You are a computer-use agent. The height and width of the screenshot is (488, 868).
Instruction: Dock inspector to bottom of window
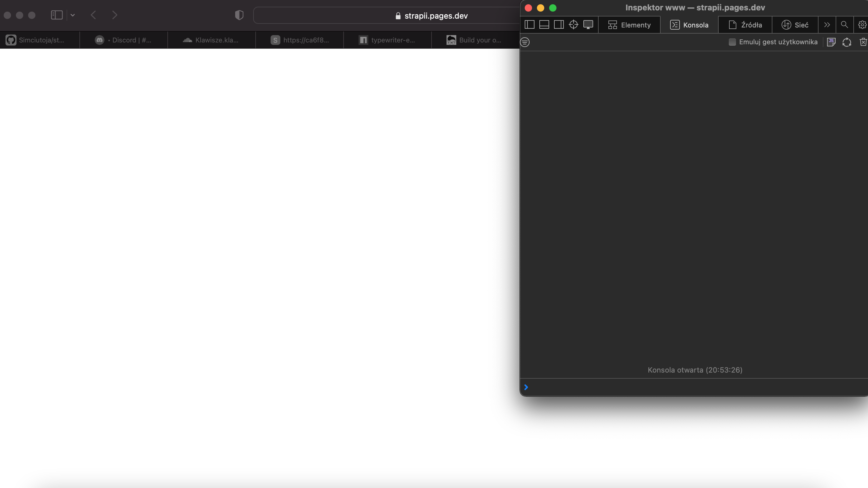pos(544,25)
